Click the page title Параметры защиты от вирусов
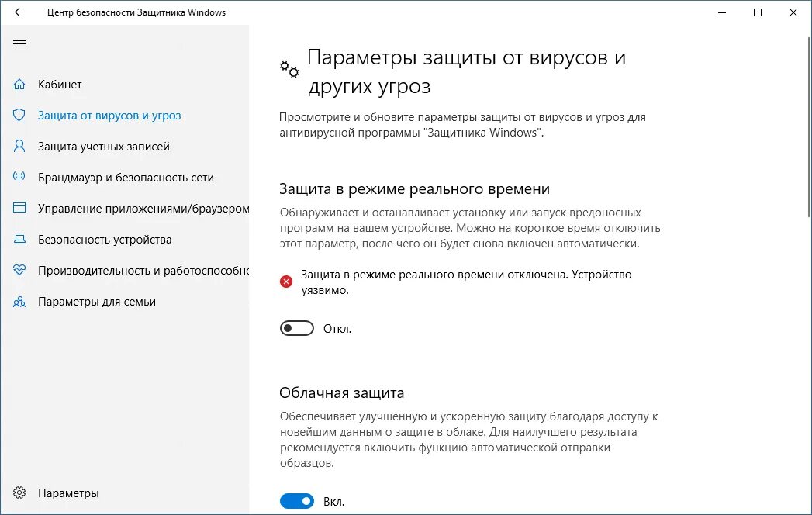Image resolution: width=812 pixels, height=515 pixels. [x=467, y=72]
